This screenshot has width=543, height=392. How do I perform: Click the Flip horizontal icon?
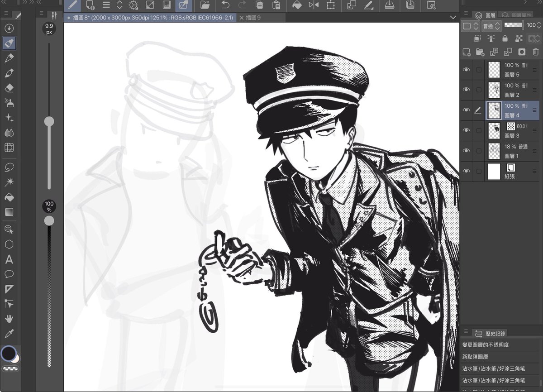click(314, 5)
